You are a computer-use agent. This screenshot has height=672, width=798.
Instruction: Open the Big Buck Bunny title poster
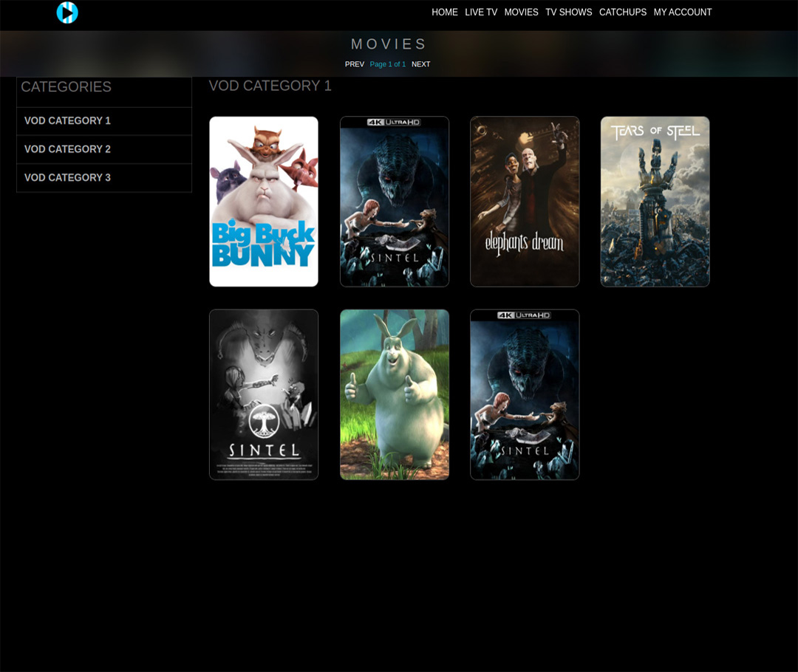[264, 202]
